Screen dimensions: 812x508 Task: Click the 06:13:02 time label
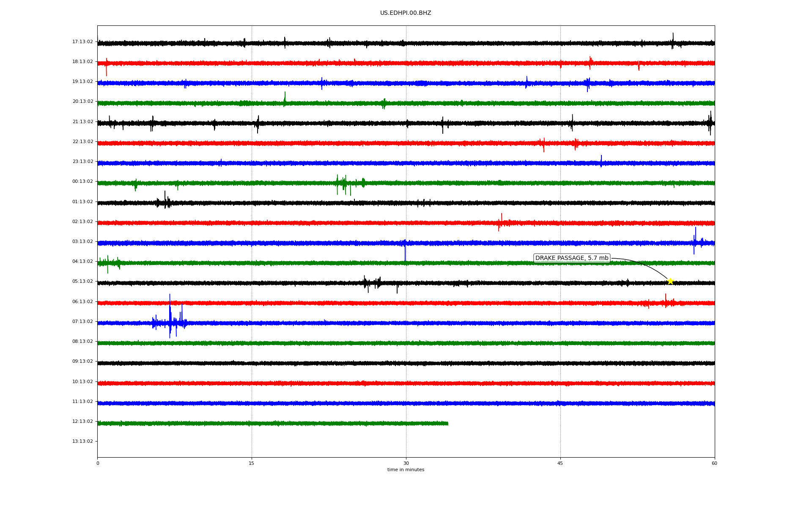point(82,302)
